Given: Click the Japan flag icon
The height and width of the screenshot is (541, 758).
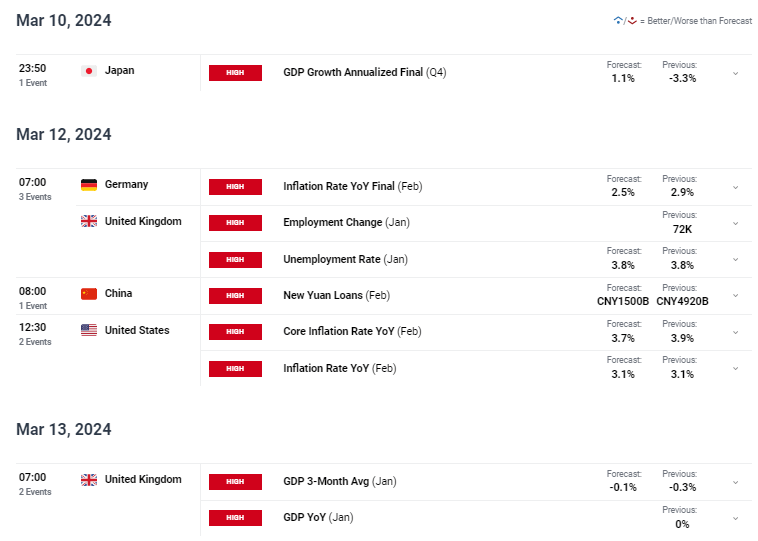Looking at the screenshot, I should click(89, 71).
